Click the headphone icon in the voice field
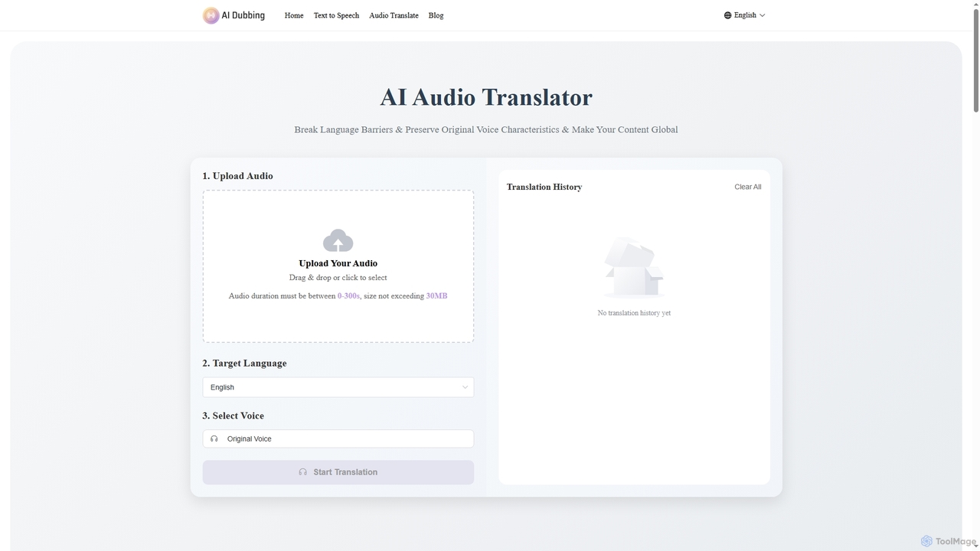The height and width of the screenshot is (551, 980). [214, 439]
